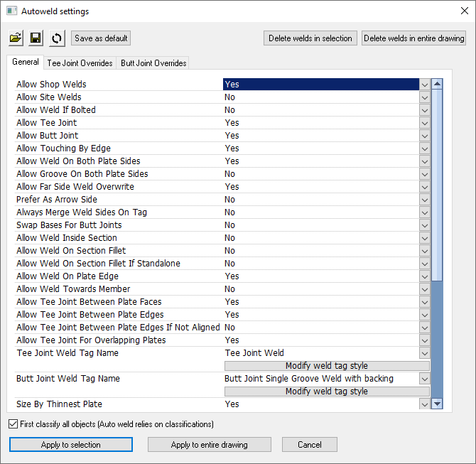Switch to the Tee Joint Overrides tab
This screenshot has width=476, height=464.
tap(80, 63)
